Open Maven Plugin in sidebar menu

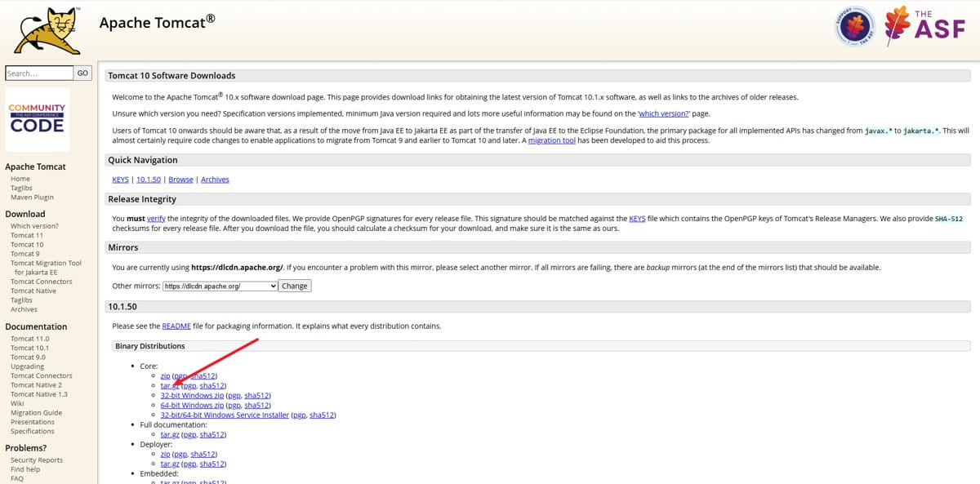pyautogui.click(x=32, y=198)
